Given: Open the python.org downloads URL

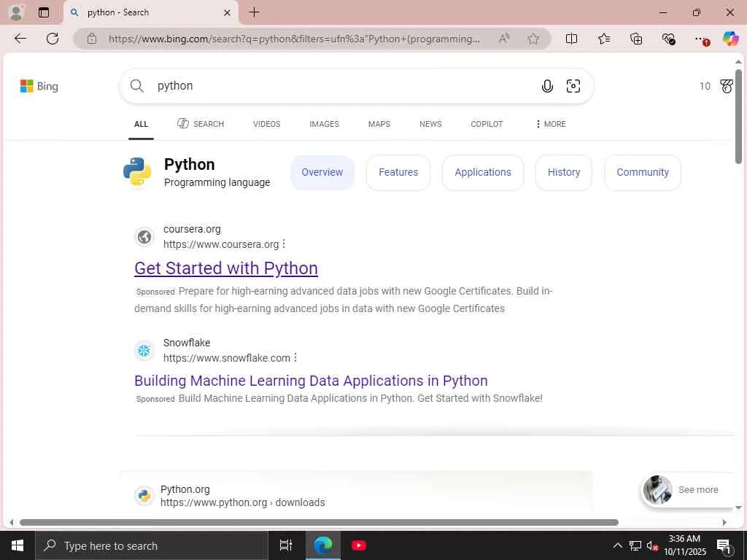Looking at the screenshot, I should 243,502.
